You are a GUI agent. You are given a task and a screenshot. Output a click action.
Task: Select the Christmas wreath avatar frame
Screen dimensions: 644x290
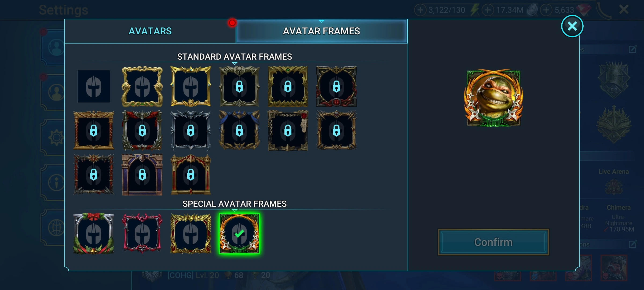[94, 234]
